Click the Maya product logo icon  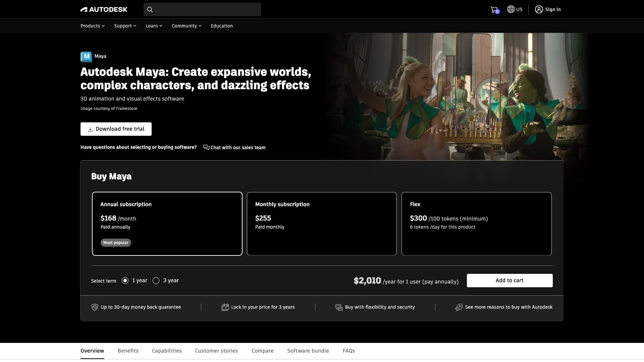86,56
